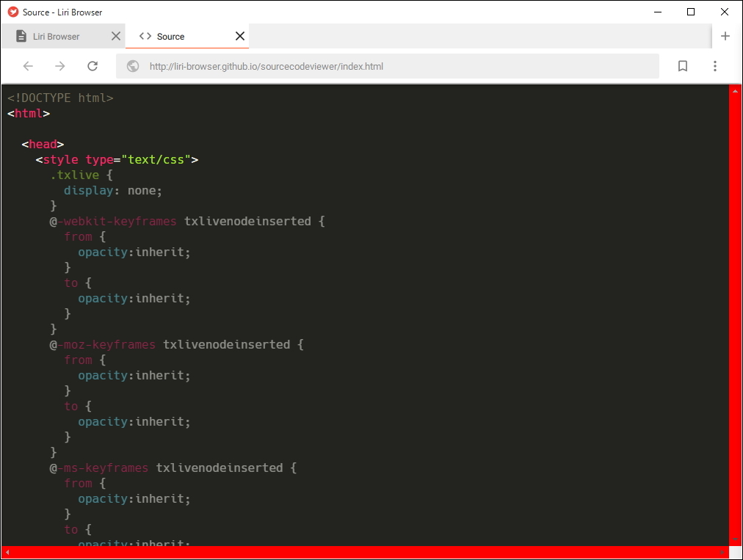Click the document icon on the Liri Browser tab
Image resolution: width=743 pixels, height=560 pixels.
21,36
